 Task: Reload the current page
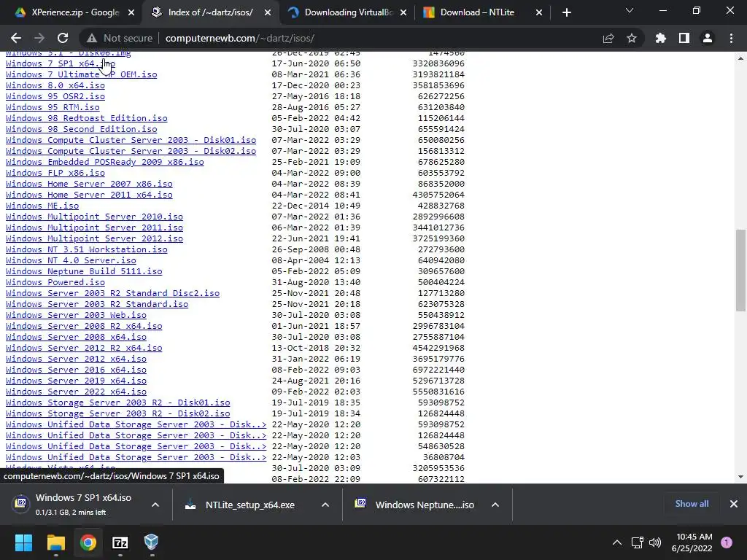(63, 38)
